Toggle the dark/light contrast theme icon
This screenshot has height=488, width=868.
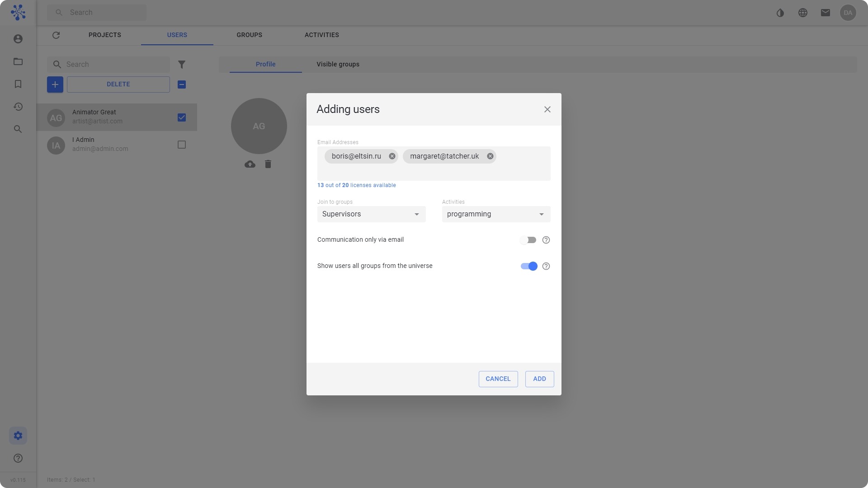780,13
